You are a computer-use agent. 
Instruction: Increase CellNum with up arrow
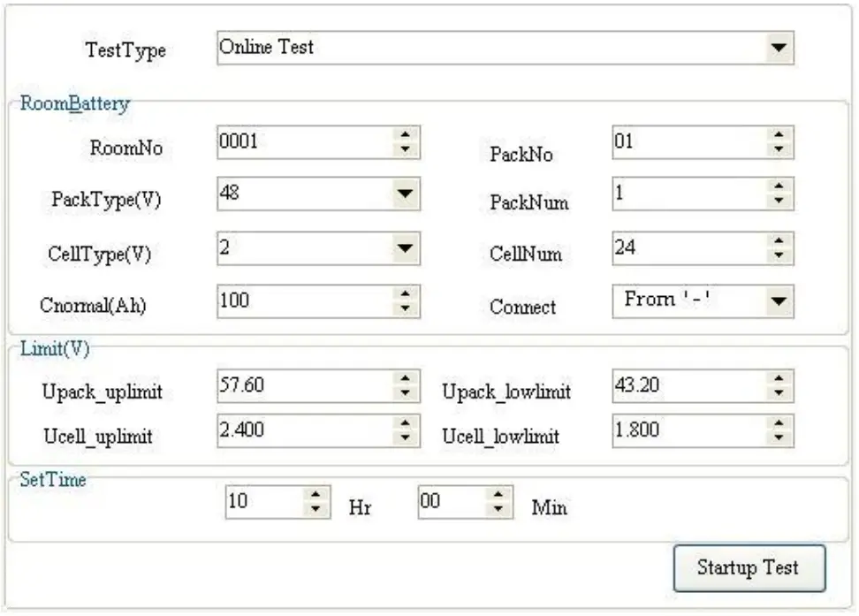778,241
